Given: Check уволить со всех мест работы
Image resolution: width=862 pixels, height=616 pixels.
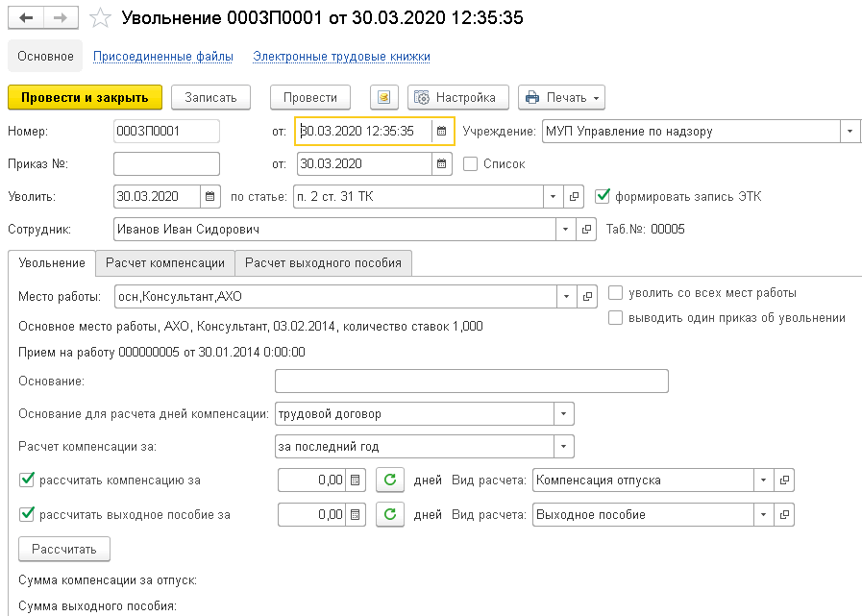Looking at the screenshot, I should (616, 293).
